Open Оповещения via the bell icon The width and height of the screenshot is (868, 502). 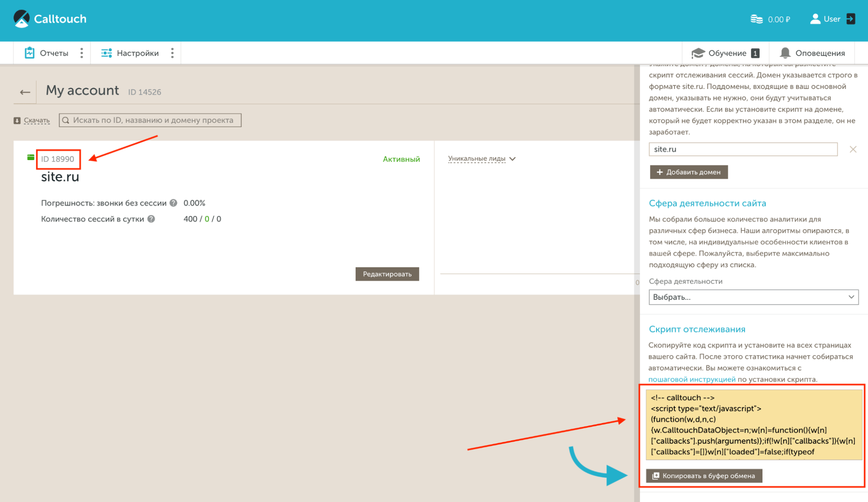point(785,52)
